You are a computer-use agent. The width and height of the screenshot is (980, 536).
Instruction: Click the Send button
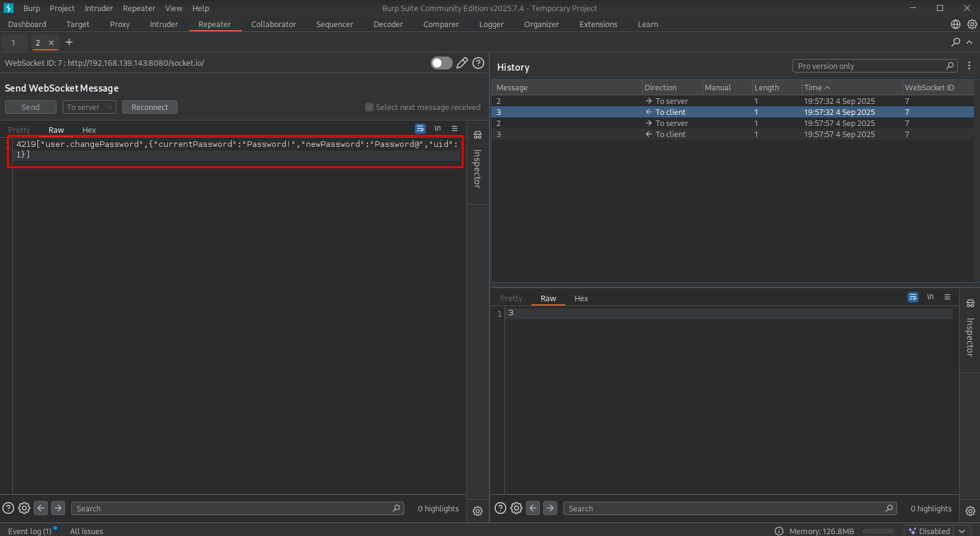pos(31,107)
